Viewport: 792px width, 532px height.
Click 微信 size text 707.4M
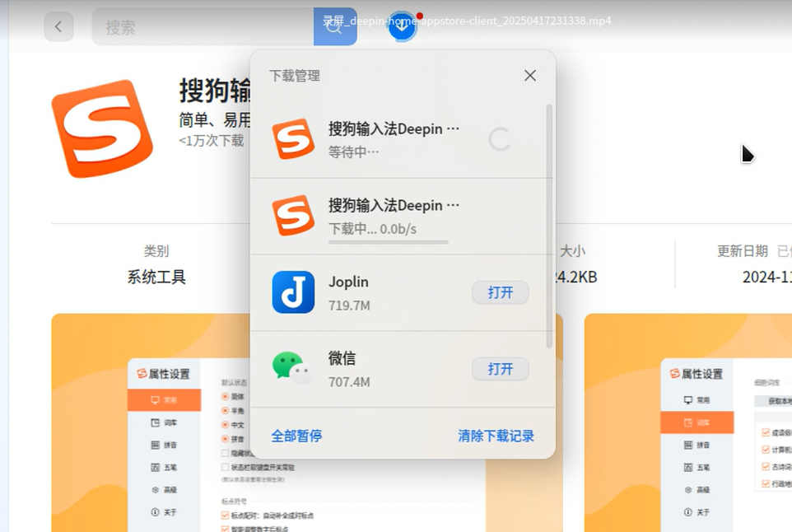[349, 382]
